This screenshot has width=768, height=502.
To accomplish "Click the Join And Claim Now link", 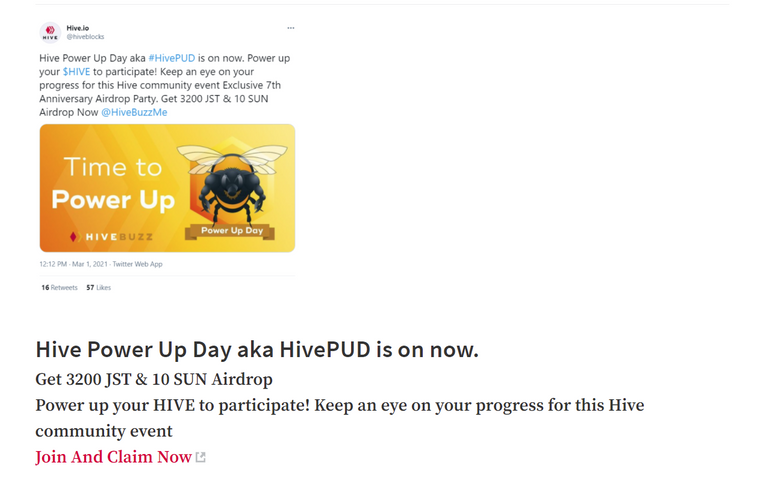I will tap(113, 457).
